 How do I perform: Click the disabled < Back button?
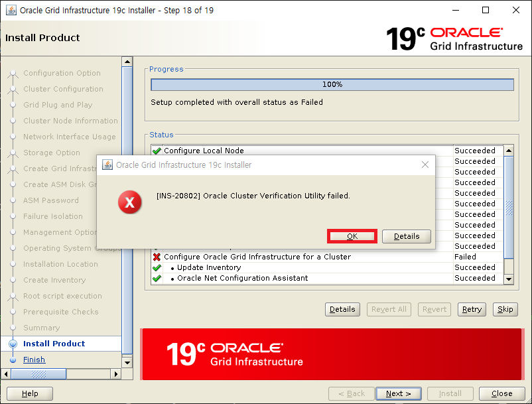pos(352,393)
